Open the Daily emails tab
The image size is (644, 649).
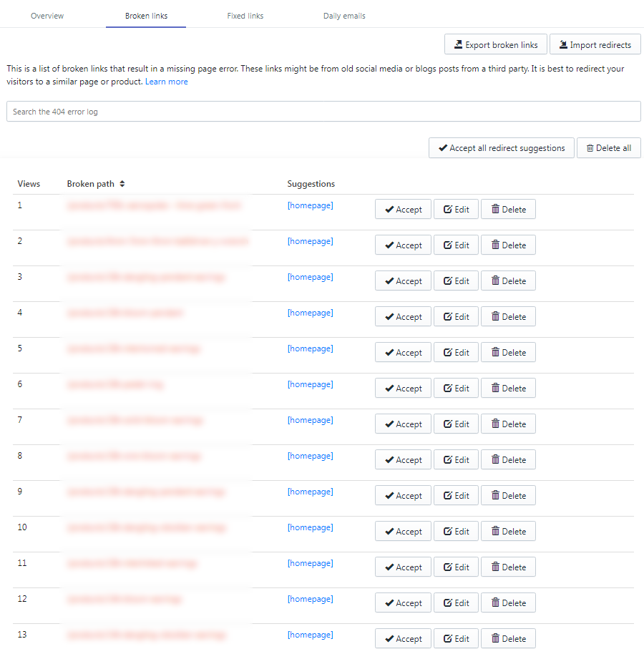(x=344, y=15)
